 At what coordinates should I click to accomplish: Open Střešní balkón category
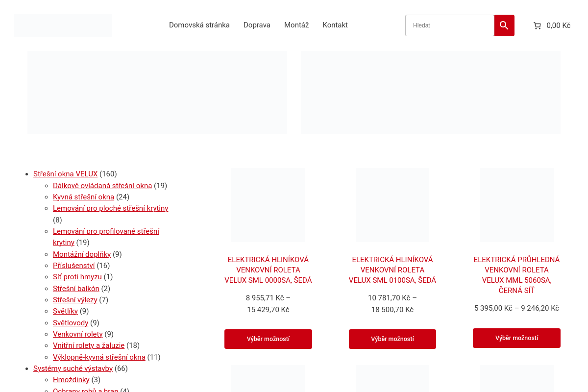(76, 289)
